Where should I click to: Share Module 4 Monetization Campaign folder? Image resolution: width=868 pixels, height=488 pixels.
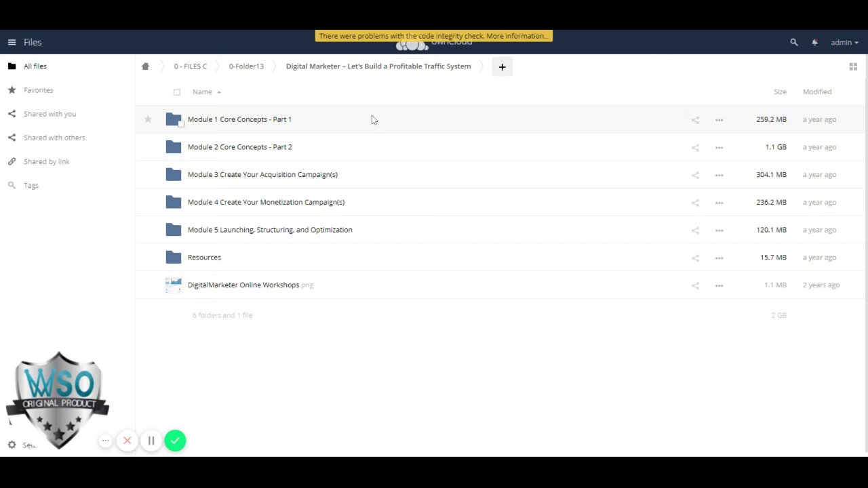click(x=695, y=203)
